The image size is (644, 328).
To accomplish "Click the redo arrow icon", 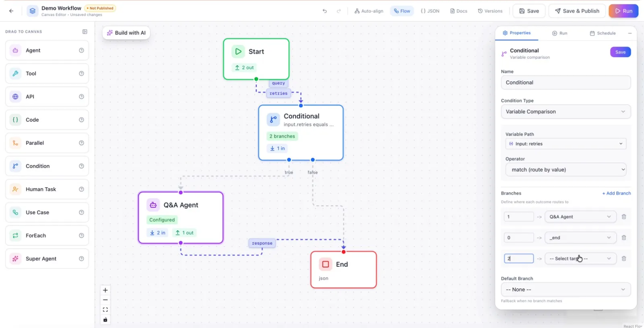I will point(339,11).
